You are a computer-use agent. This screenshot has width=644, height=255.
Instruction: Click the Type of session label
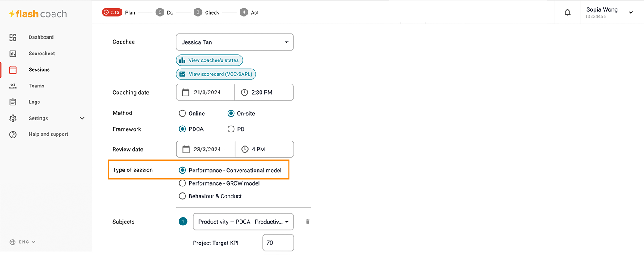(x=133, y=170)
